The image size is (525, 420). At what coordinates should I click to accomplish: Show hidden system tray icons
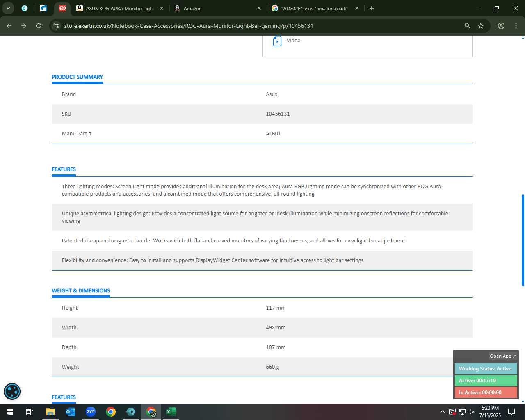point(442,412)
